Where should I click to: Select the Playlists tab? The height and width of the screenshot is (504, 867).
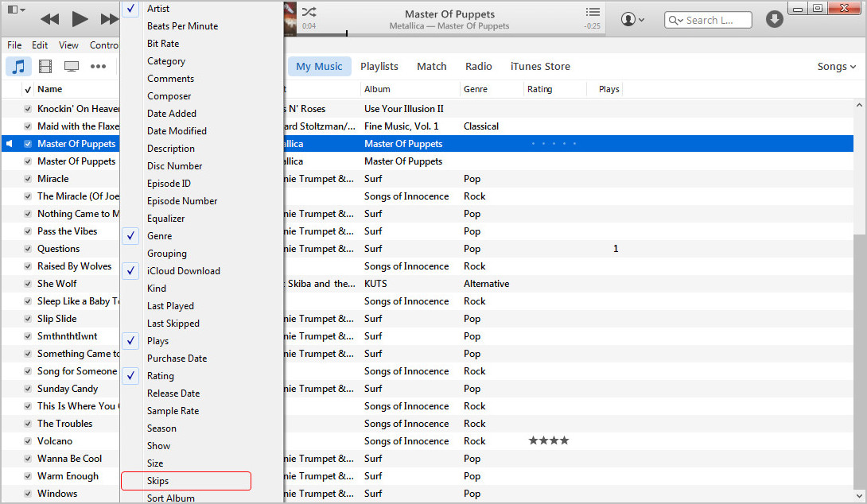tap(379, 66)
